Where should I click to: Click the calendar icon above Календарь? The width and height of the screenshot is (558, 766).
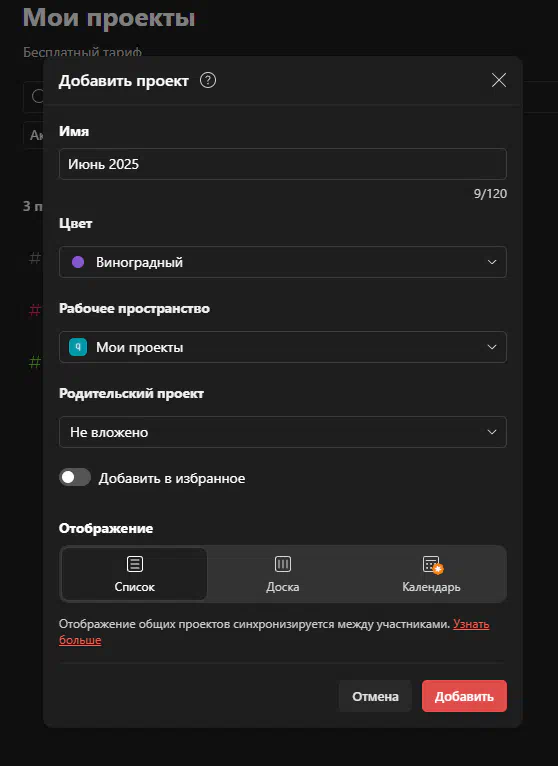tap(430, 564)
